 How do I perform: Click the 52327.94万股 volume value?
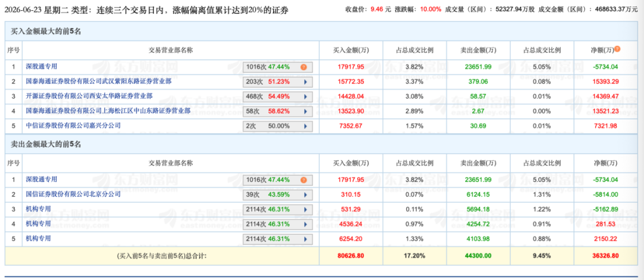coord(514,9)
